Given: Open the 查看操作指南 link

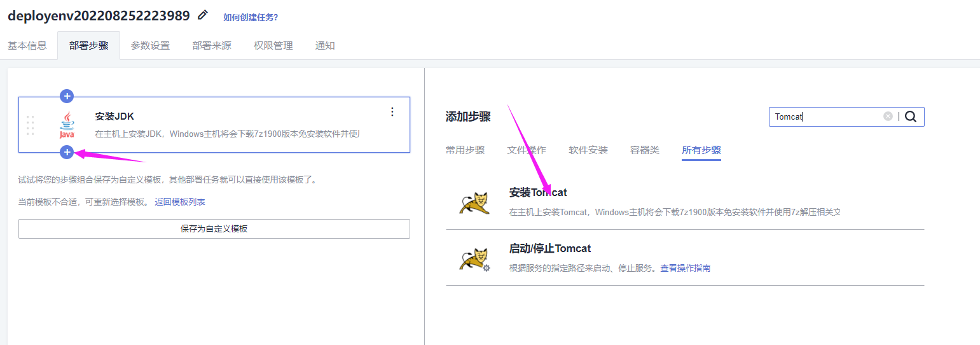Looking at the screenshot, I should [x=685, y=268].
